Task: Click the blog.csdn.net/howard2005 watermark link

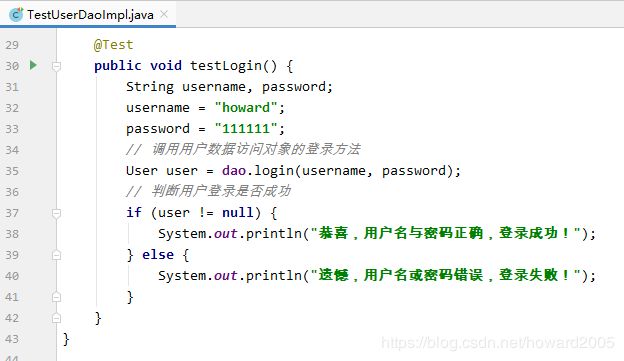Action: 498,343
